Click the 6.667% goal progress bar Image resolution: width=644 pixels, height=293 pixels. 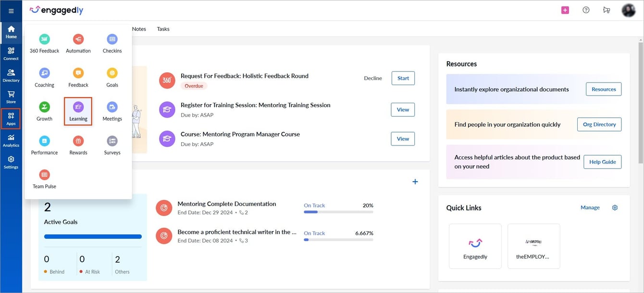338,240
